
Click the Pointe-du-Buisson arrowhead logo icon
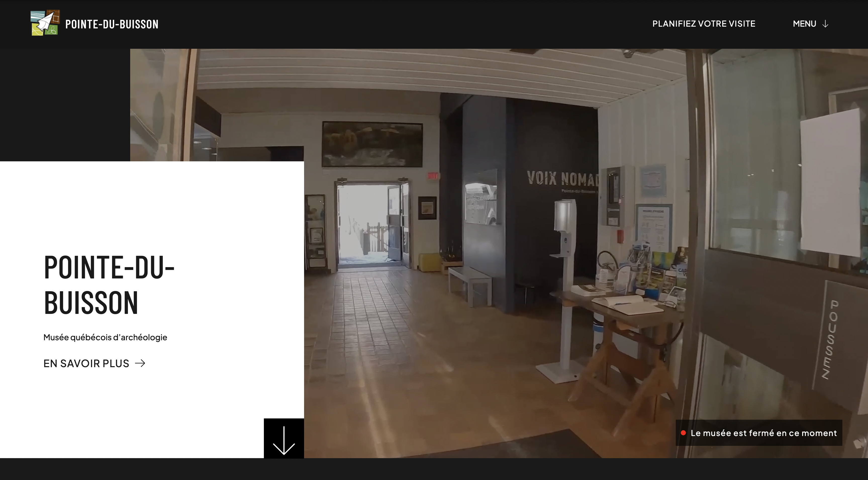(45, 23)
